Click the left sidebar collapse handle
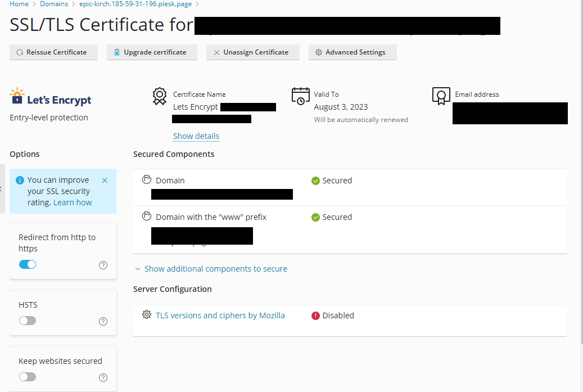This screenshot has width=583, height=392. click(x=2, y=189)
